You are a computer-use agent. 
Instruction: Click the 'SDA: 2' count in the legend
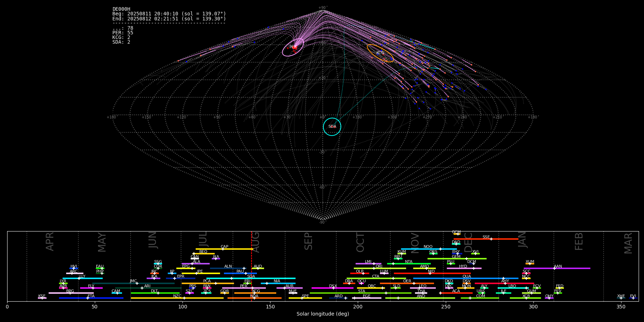(121, 42)
